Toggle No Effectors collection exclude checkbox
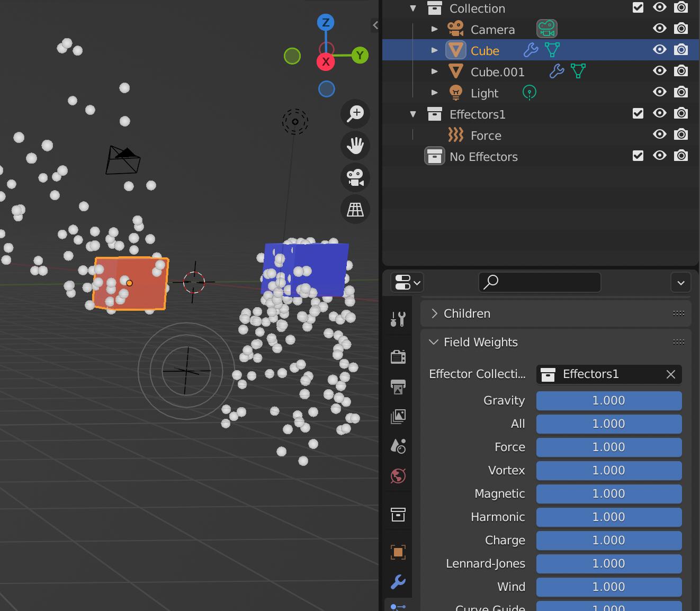This screenshot has height=611, width=700. [x=638, y=156]
